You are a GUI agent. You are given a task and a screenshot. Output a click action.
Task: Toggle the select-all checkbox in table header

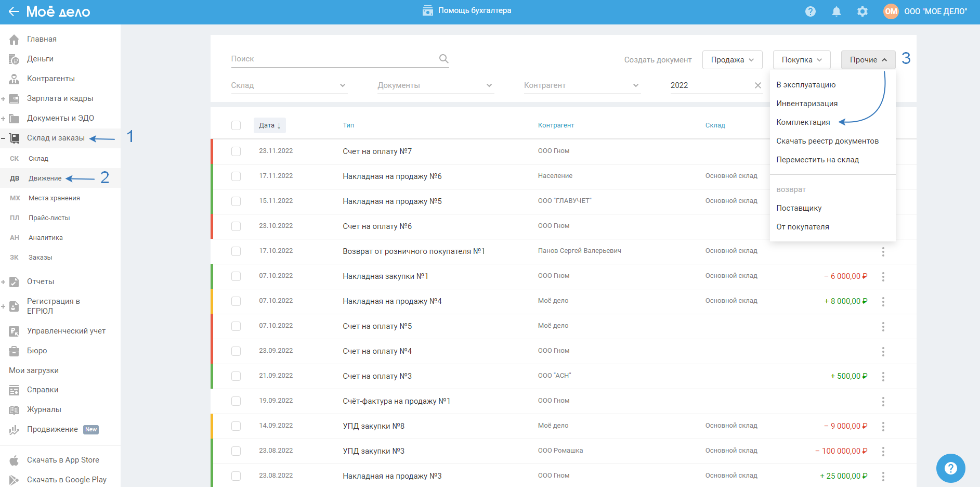click(x=236, y=125)
